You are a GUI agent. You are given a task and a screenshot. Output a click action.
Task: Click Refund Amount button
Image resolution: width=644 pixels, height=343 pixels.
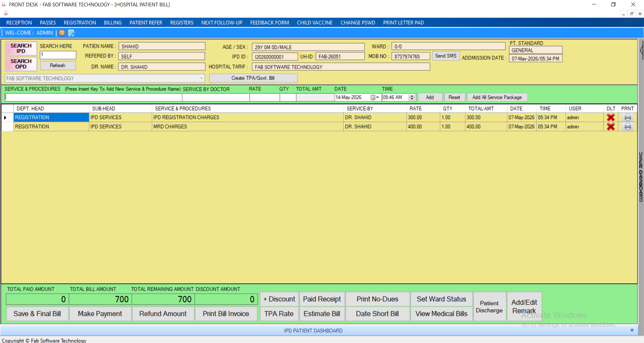[x=163, y=314]
